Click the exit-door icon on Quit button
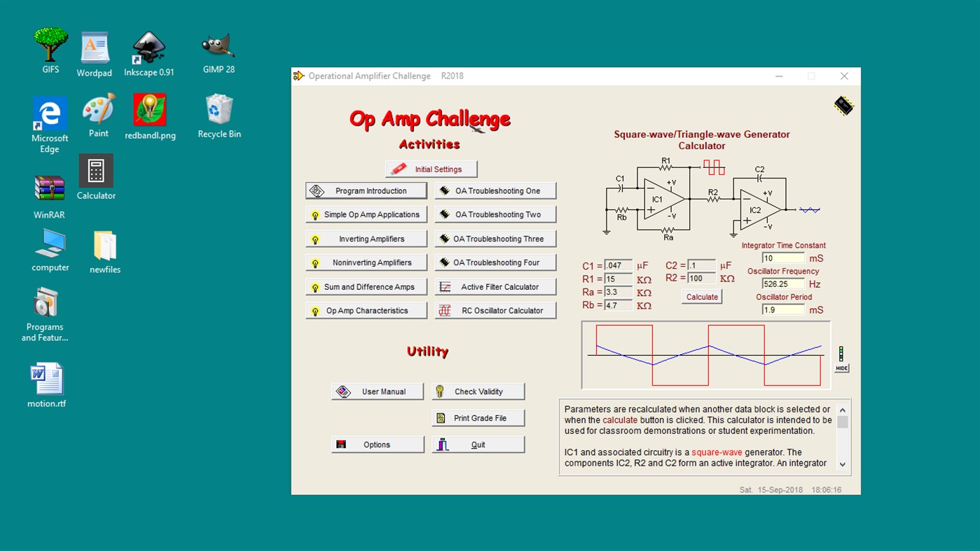 441,443
